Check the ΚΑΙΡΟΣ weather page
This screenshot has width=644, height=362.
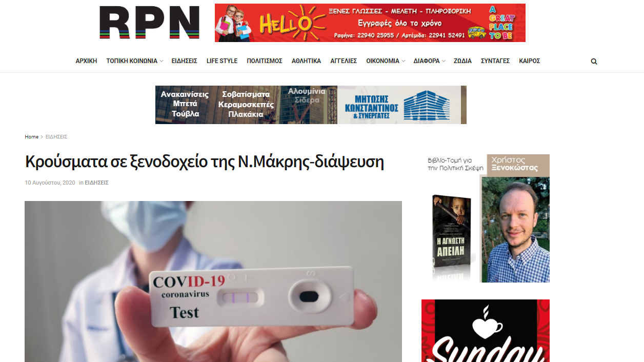click(530, 61)
